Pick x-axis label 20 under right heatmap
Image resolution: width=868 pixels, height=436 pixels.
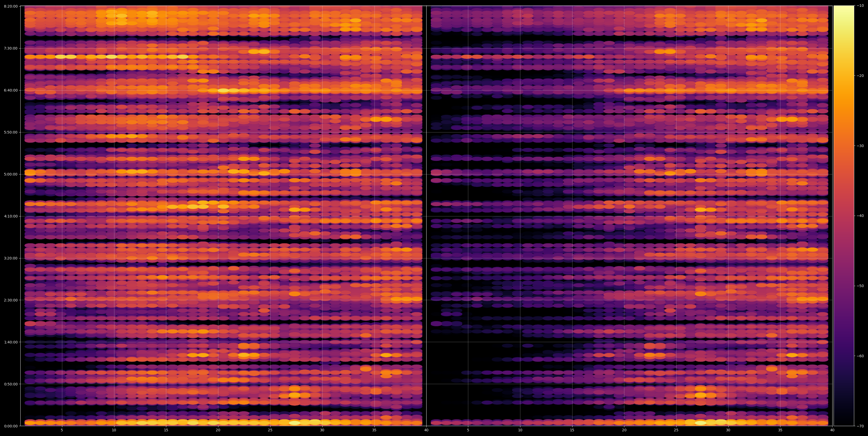tap(624, 430)
